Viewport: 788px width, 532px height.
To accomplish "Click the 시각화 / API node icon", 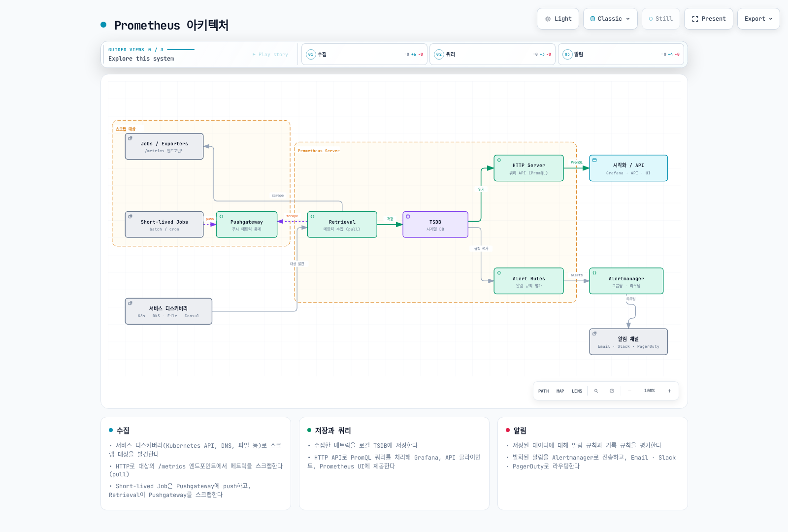I will point(594,160).
